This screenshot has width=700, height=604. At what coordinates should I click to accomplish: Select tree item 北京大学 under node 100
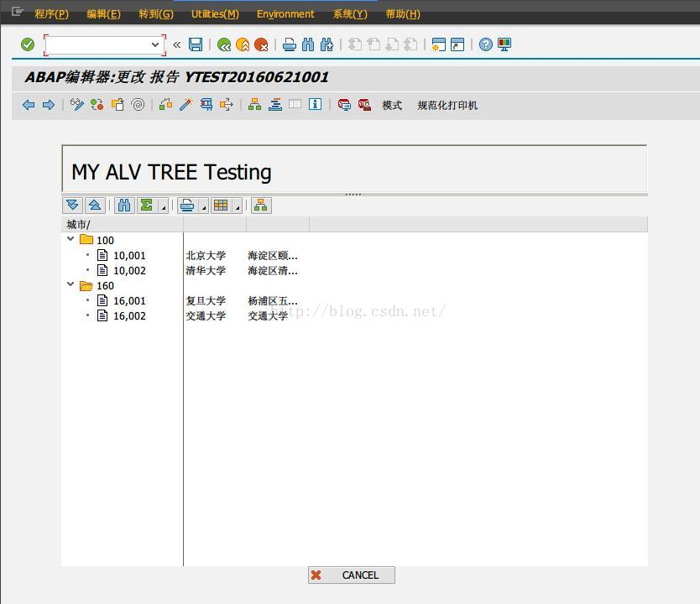click(206, 255)
